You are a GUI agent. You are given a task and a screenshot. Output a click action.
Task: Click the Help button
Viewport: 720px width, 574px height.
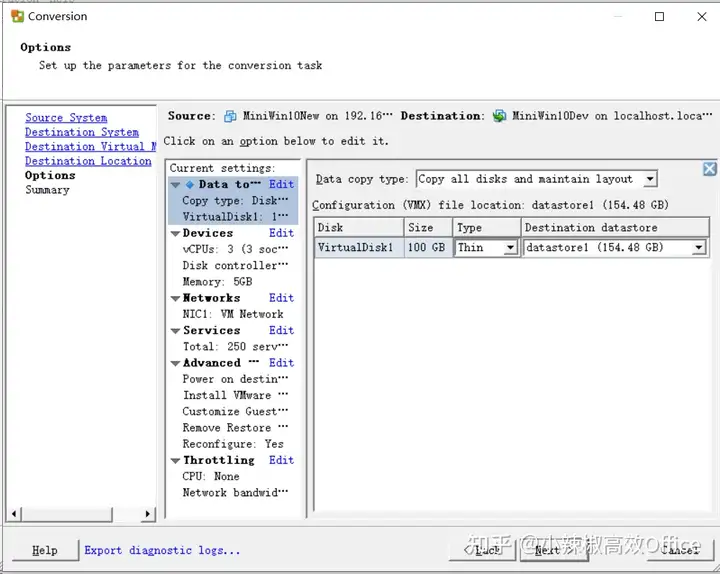45,550
